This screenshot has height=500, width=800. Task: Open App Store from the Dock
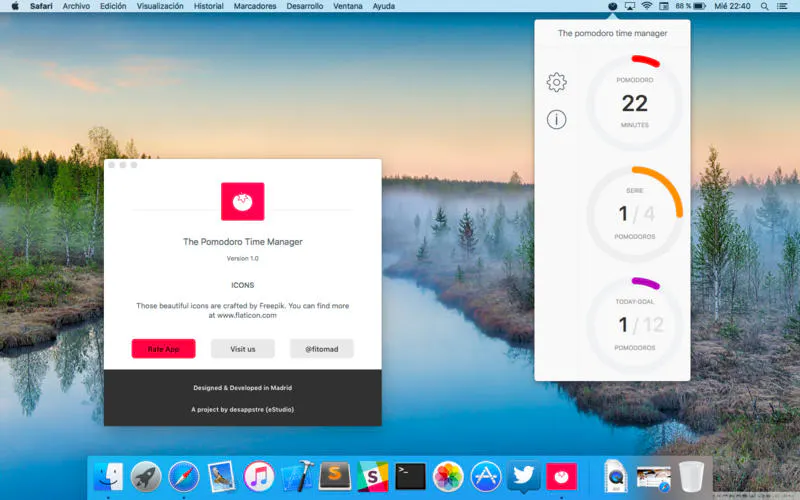(x=486, y=477)
